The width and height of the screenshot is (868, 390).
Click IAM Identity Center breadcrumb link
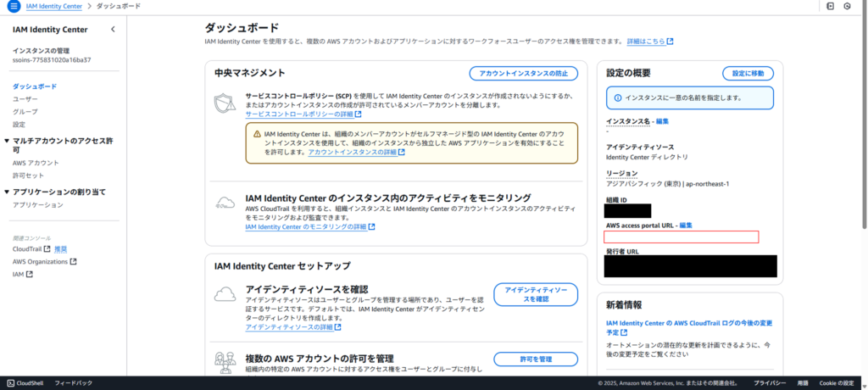coord(53,6)
